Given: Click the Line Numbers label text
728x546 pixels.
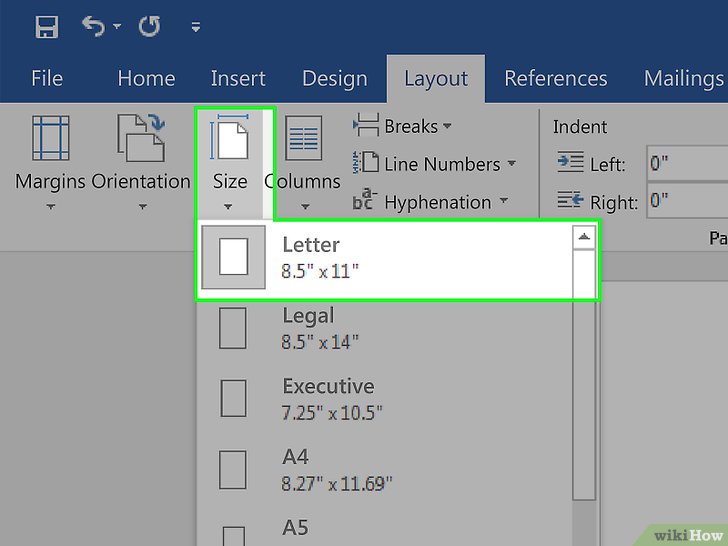Looking at the screenshot, I should [x=442, y=164].
